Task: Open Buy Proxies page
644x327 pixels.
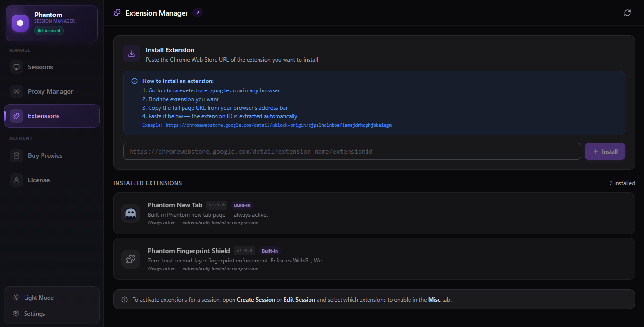Action: click(x=52, y=155)
